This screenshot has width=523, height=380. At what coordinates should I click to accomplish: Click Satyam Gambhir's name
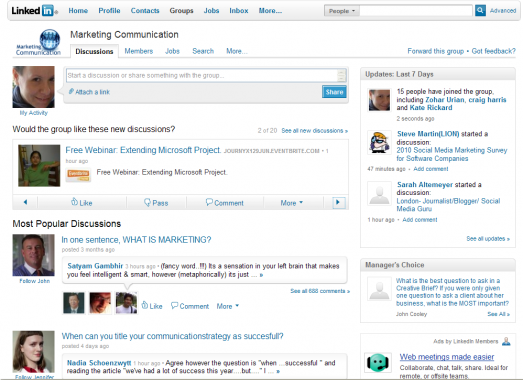[95, 266]
